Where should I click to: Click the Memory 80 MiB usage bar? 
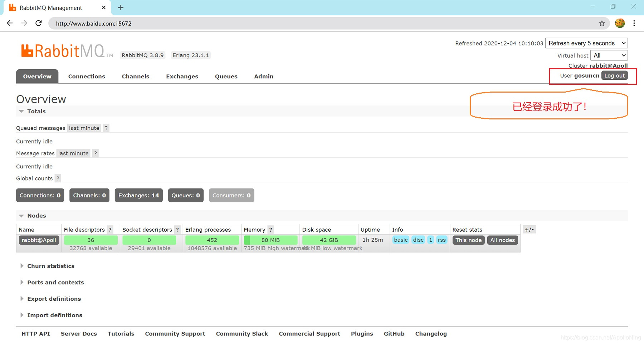click(270, 240)
